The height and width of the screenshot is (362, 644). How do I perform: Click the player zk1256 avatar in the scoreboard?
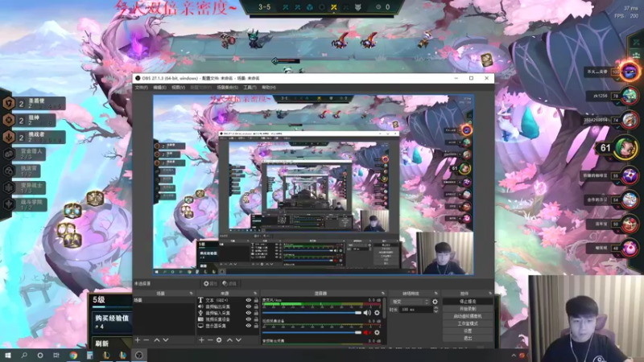629,96
